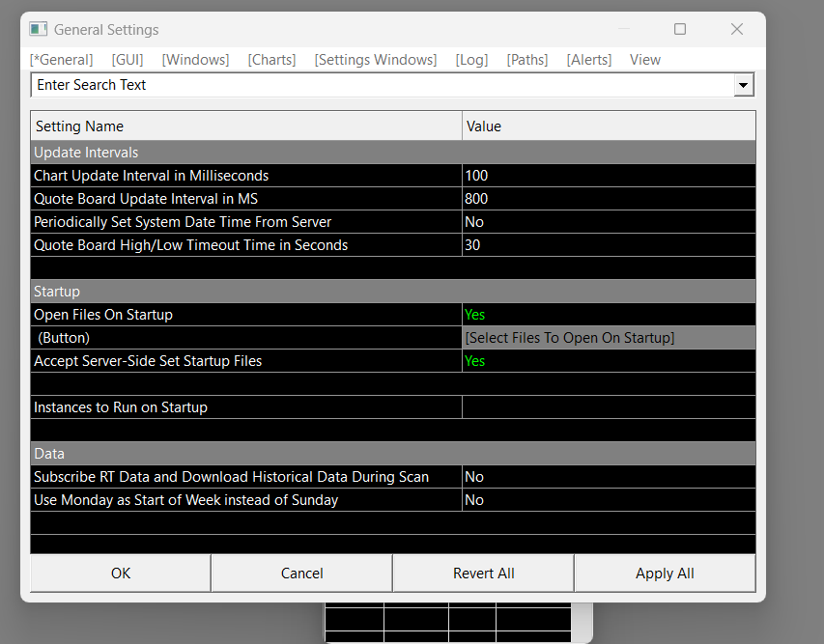The width and height of the screenshot is (824, 644).
Task: Click the General Settings window title icon
Action: [39, 30]
